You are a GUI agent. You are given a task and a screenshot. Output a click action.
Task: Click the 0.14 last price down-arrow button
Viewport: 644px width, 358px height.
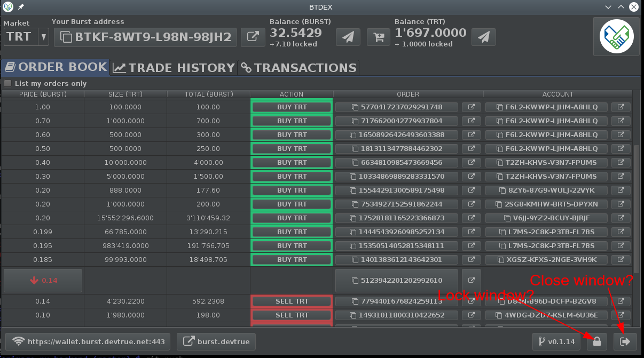tap(43, 280)
